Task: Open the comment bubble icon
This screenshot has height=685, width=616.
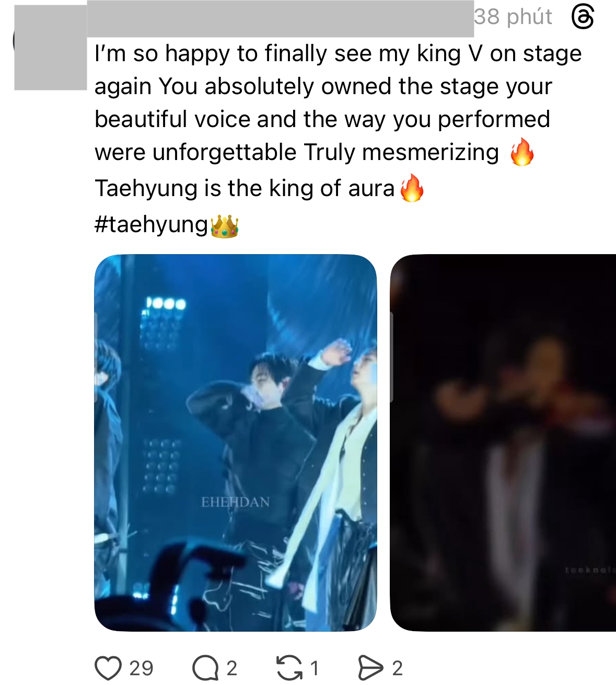Action: pos(206,667)
